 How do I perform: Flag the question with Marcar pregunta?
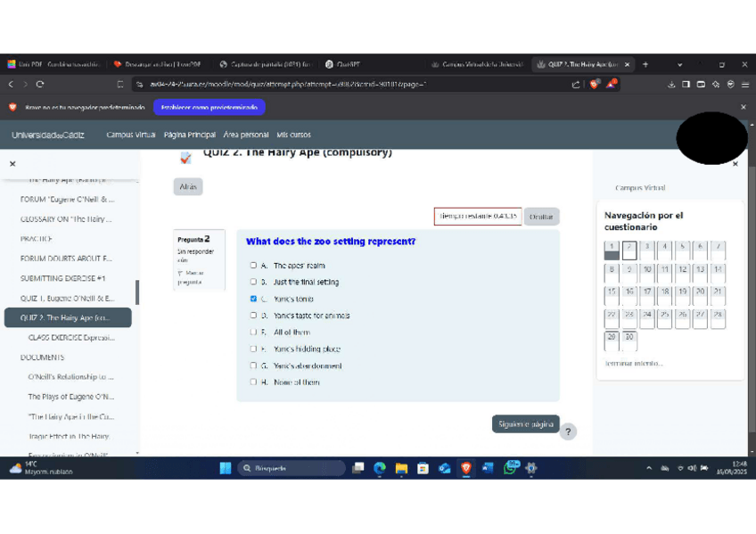(x=191, y=277)
